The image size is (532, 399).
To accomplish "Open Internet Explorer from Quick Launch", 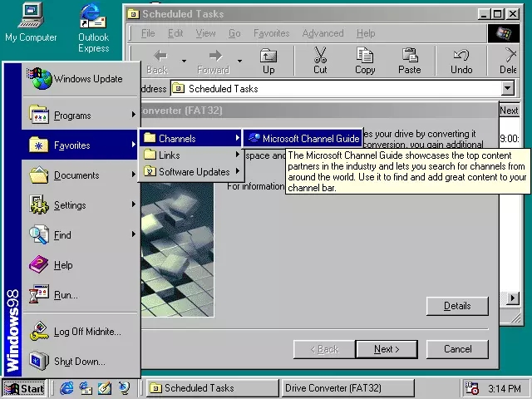I will (66, 388).
